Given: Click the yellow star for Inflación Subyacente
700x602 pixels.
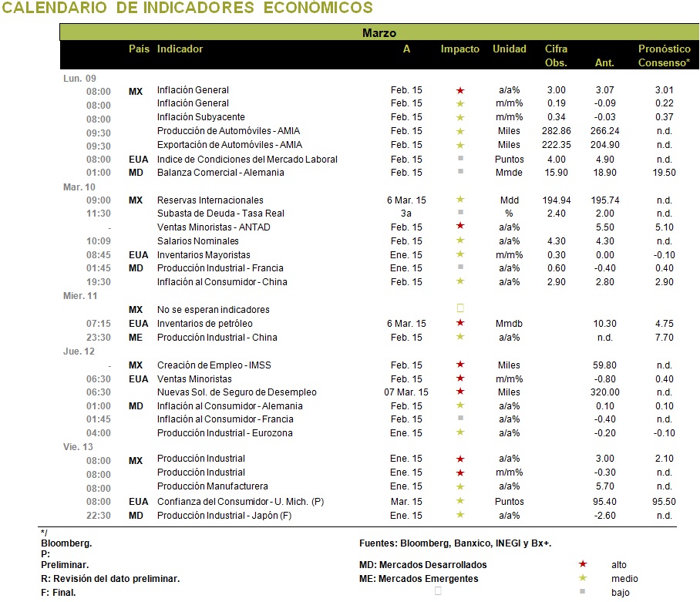Looking at the screenshot, I should point(460,117).
